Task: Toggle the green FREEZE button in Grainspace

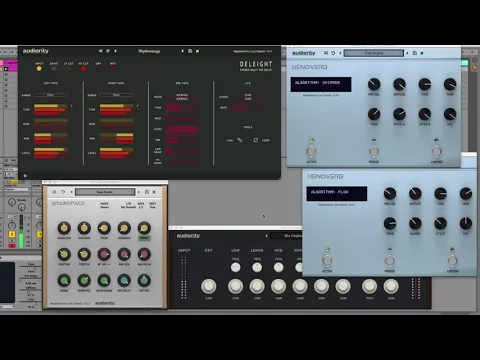Action: click(x=144, y=238)
